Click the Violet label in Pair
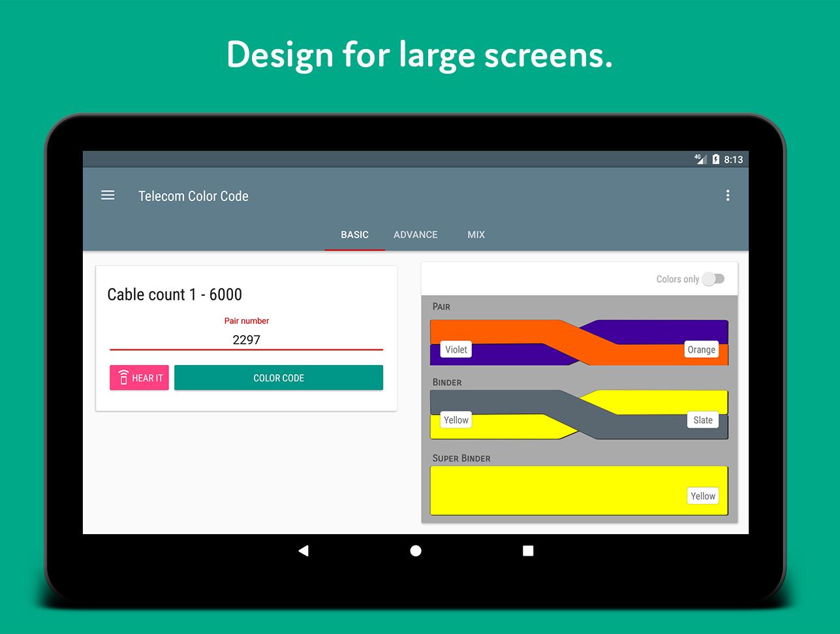 (x=456, y=349)
